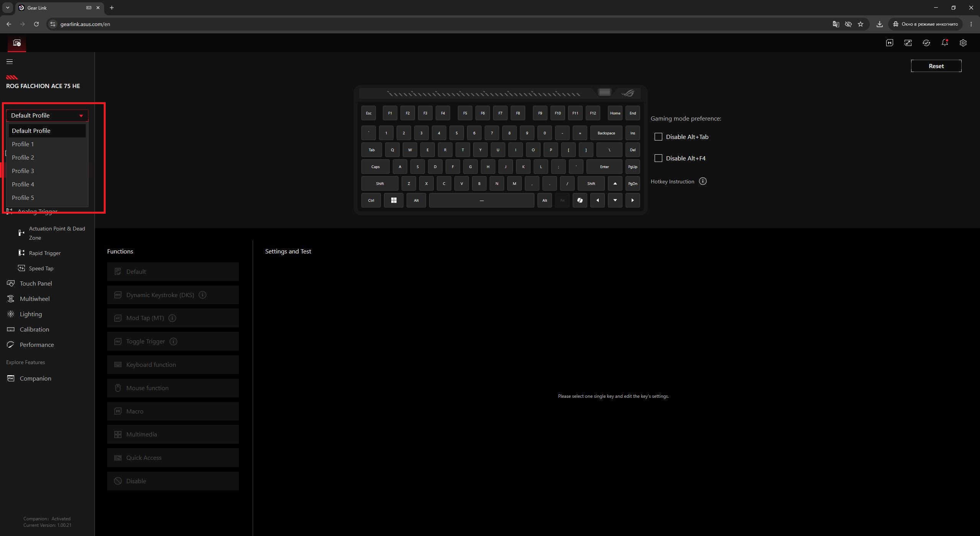Select the Caps key
This screenshot has height=536, width=980.
pyautogui.click(x=376, y=167)
